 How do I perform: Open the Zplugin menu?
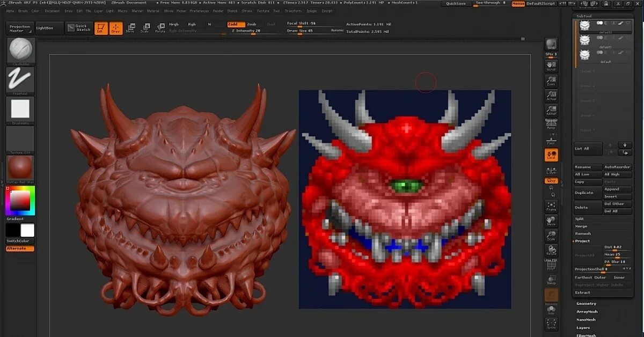click(x=312, y=11)
